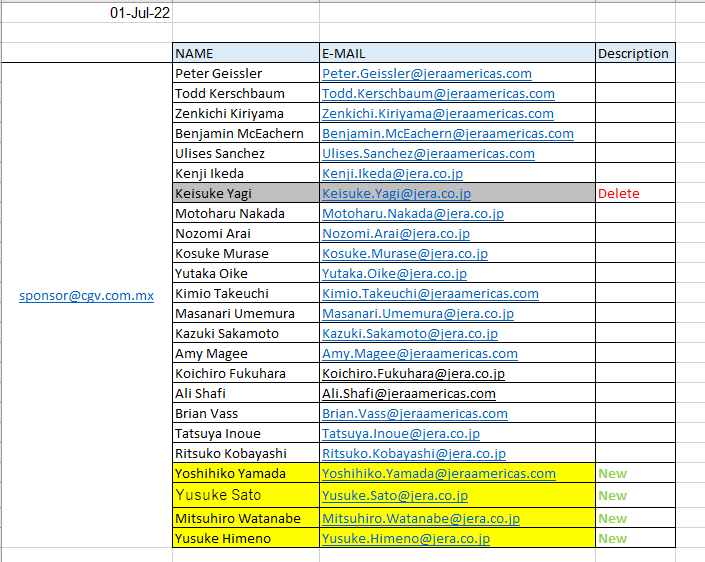Open Zenkichi.Kiriyama@jeraamericas.com link
Screen dimensions: 705x562
pos(438,113)
